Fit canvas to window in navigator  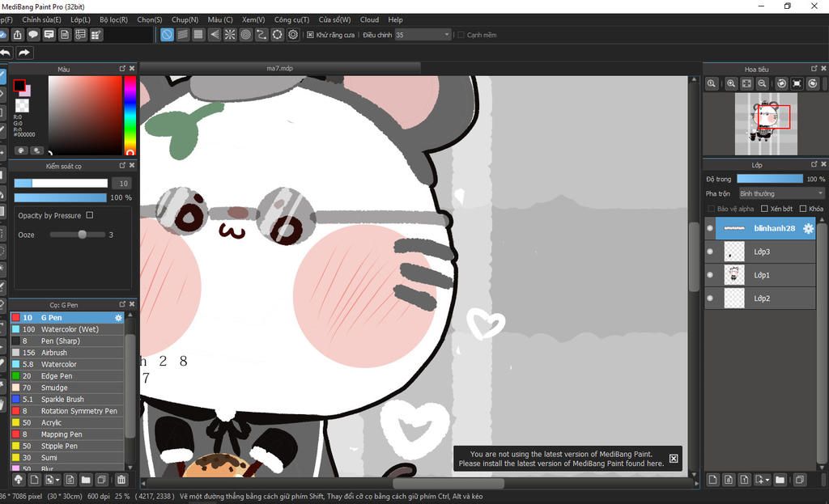(746, 83)
